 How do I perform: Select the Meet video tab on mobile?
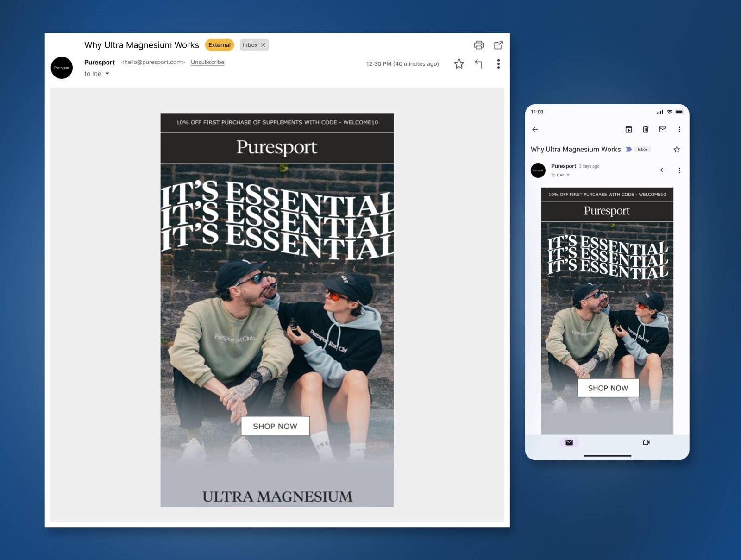coord(646,442)
